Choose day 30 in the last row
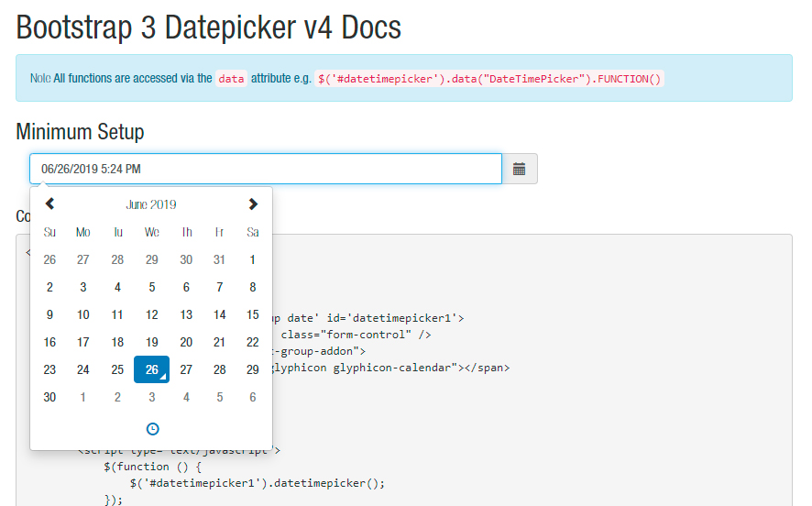 click(49, 397)
